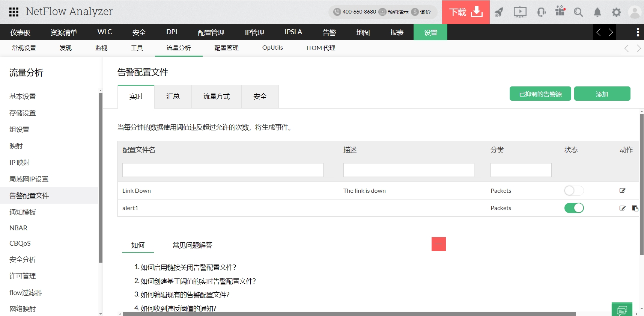The image size is (644, 316).
Task: Click the search magnifier icon
Action: [578, 12]
